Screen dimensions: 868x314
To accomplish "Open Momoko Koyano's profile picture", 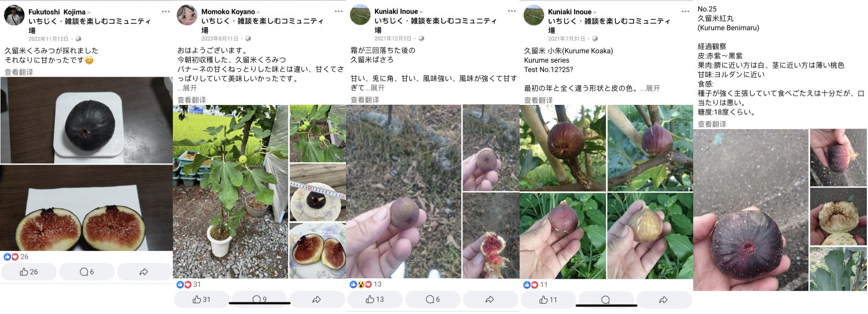I will (x=187, y=15).
